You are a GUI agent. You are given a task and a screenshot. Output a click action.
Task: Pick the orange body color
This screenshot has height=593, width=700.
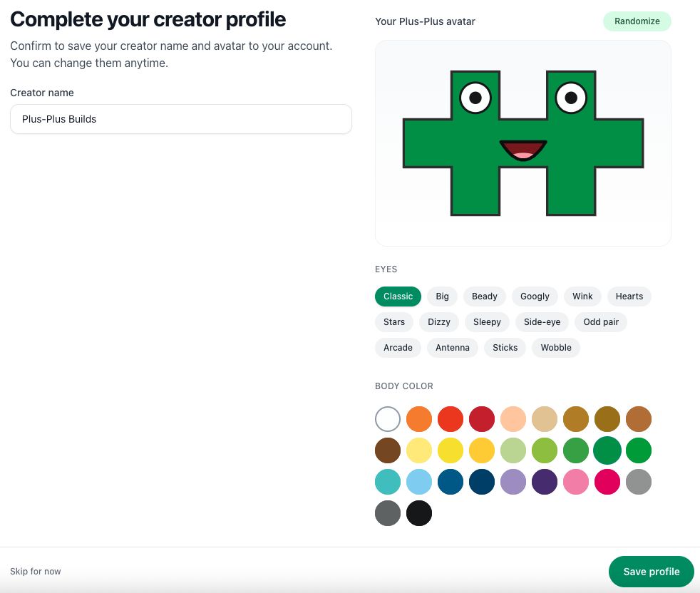pos(418,419)
